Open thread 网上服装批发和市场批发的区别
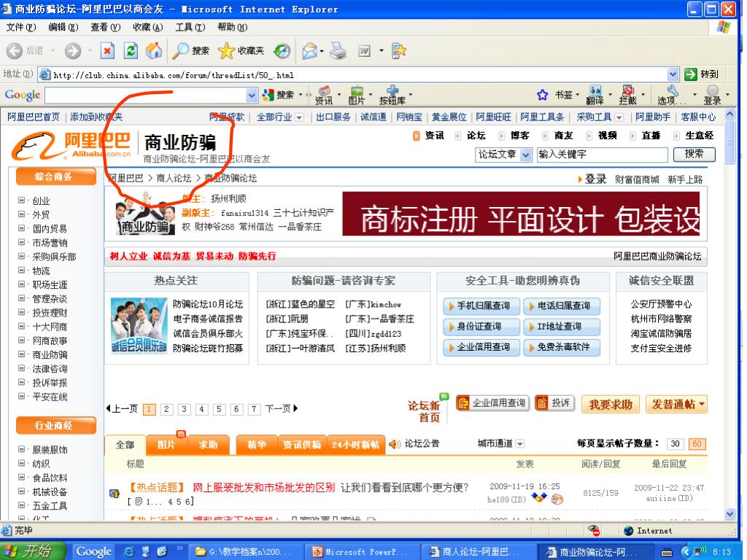The image size is (747, 560). (264, 488)
